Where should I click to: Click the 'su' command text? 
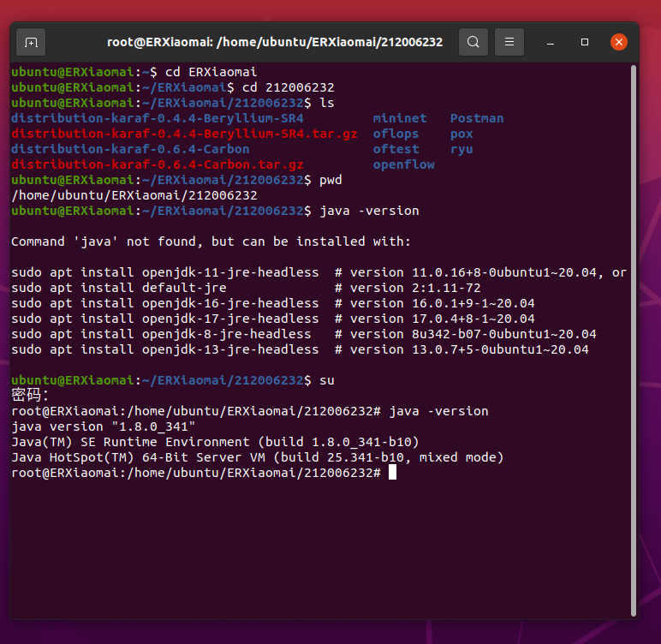click(x=327, y=380)
